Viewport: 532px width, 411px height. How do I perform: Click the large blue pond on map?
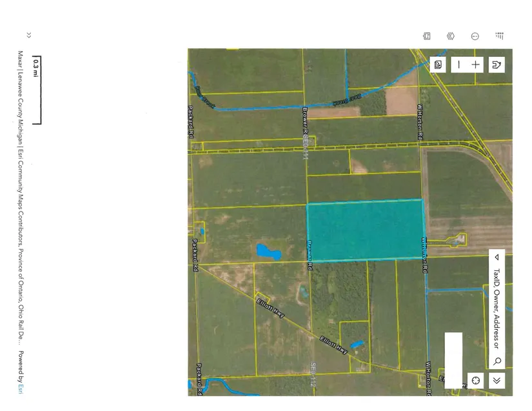point(269,251)
